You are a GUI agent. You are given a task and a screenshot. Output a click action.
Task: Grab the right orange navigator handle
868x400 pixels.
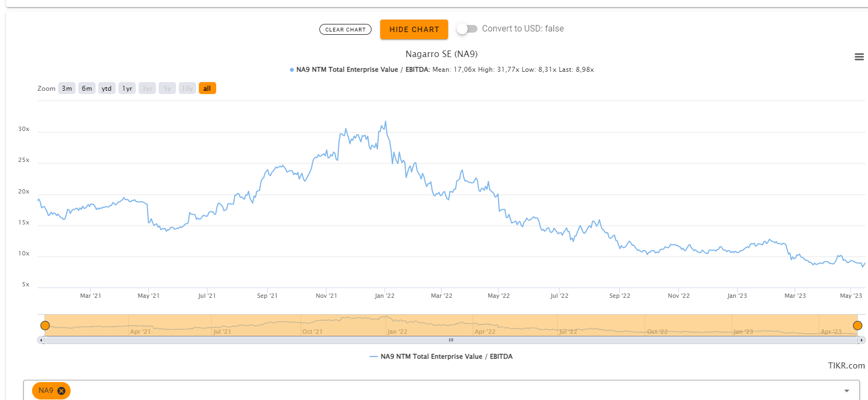tap(858, 326)
